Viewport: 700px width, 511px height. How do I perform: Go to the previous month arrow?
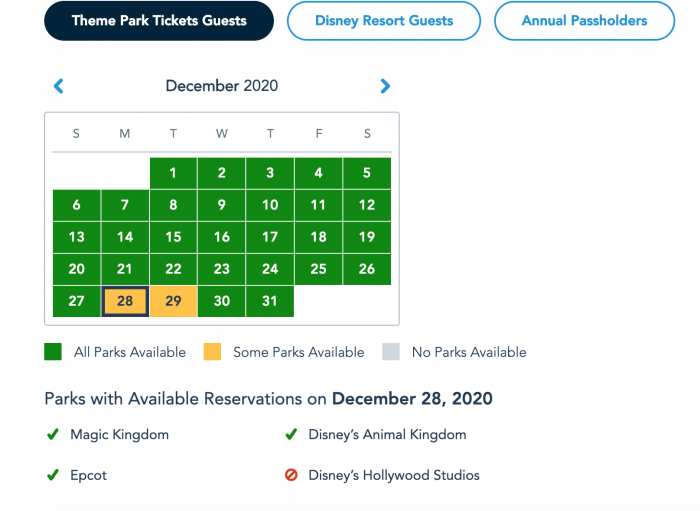pos(58,86)
